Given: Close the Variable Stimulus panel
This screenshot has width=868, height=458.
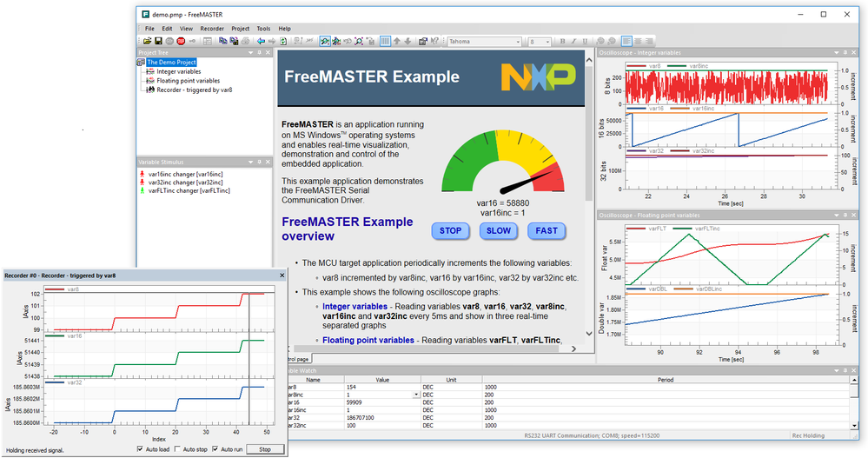Looking at the screenshot, I should tap(268, 162).
